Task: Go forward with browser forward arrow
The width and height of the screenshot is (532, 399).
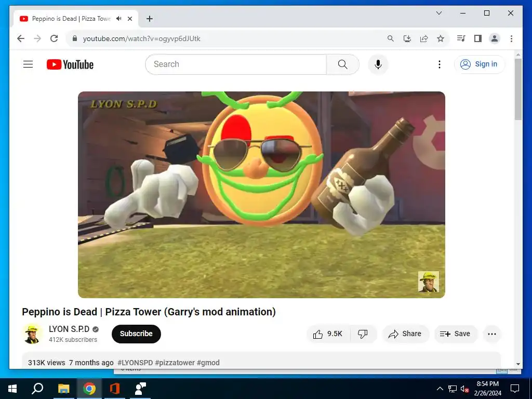Action: pyautogui.click(x=37, y=38)
